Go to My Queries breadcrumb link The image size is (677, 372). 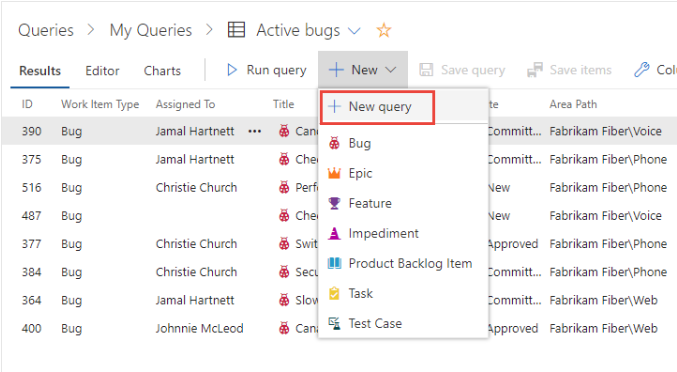click(x=151, y=31)
